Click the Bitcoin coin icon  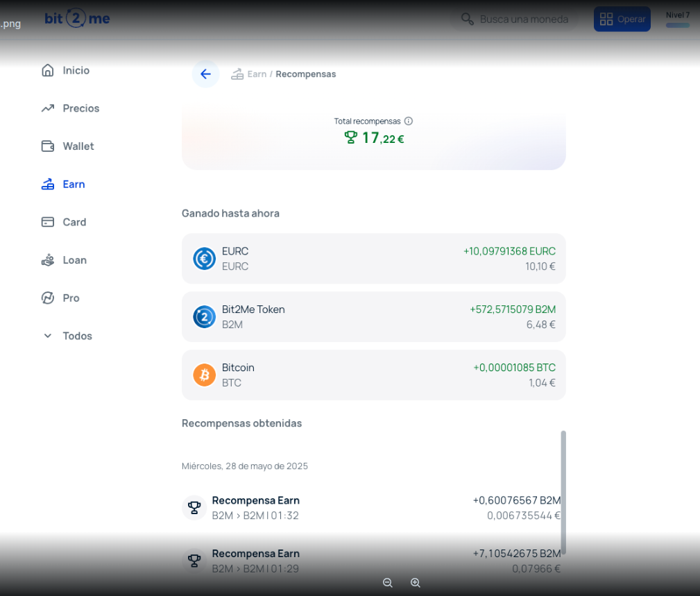click(x=205, y=375)
